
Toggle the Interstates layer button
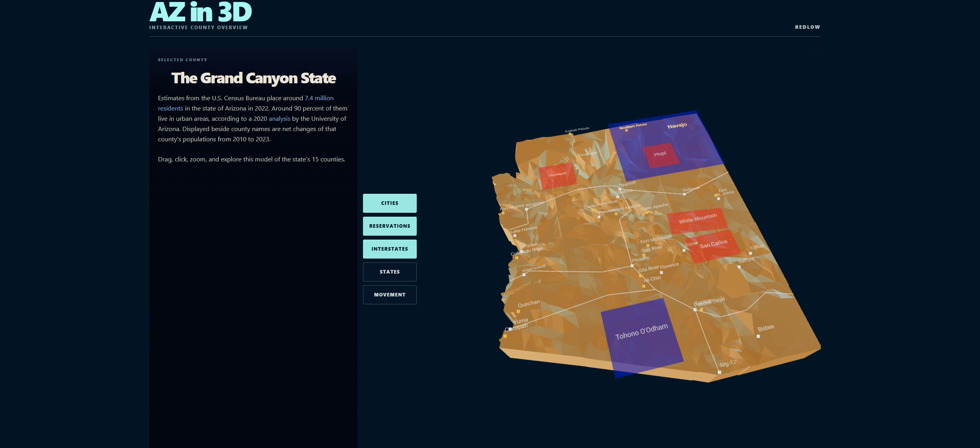click(389, 249)
